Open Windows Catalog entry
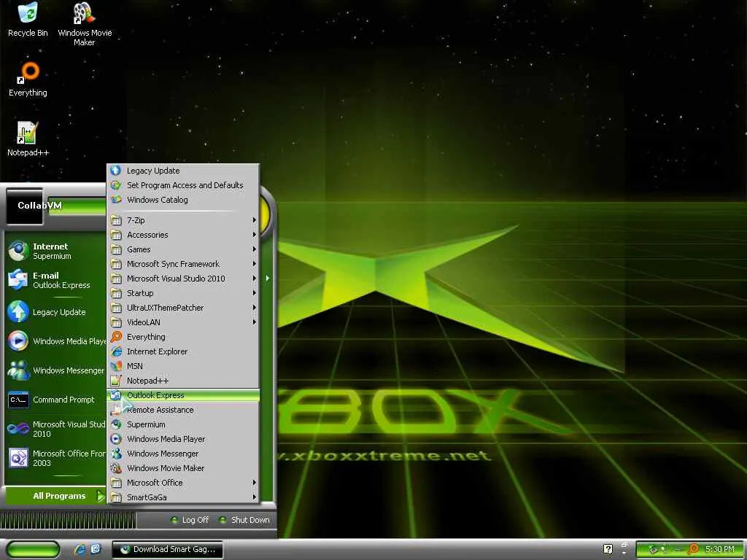This screenshot has width=747, height=560. tap(183, 200)
